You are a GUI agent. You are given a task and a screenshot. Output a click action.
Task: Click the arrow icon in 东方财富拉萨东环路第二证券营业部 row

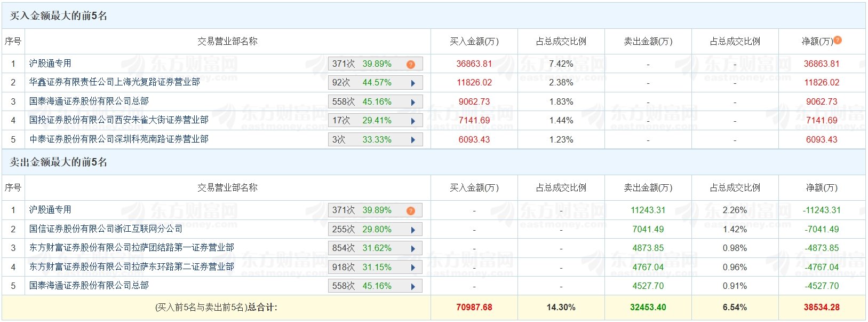(413, 268)
